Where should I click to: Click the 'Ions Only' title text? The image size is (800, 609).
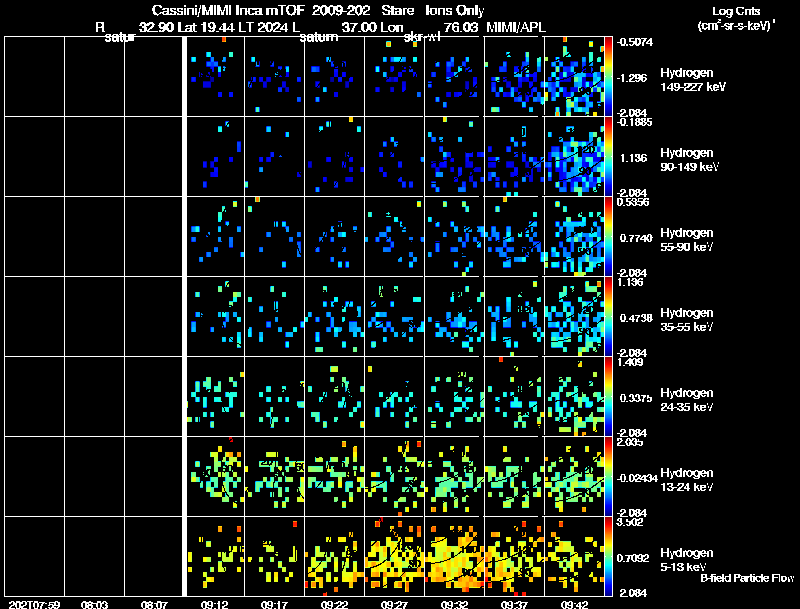(455, 10)
